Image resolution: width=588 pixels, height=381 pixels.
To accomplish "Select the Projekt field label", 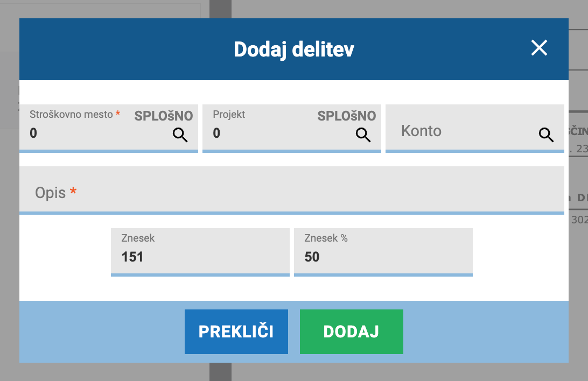I will click(x=229, y=114).
